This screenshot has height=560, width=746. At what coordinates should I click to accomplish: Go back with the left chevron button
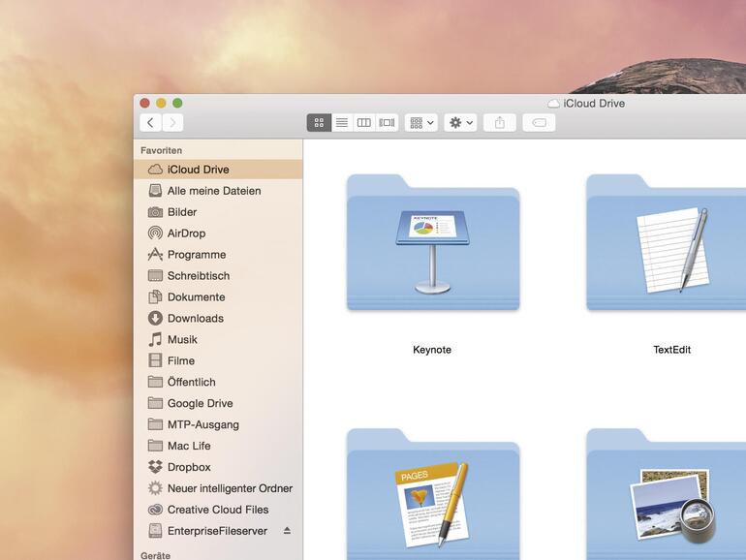click(150, 123)
